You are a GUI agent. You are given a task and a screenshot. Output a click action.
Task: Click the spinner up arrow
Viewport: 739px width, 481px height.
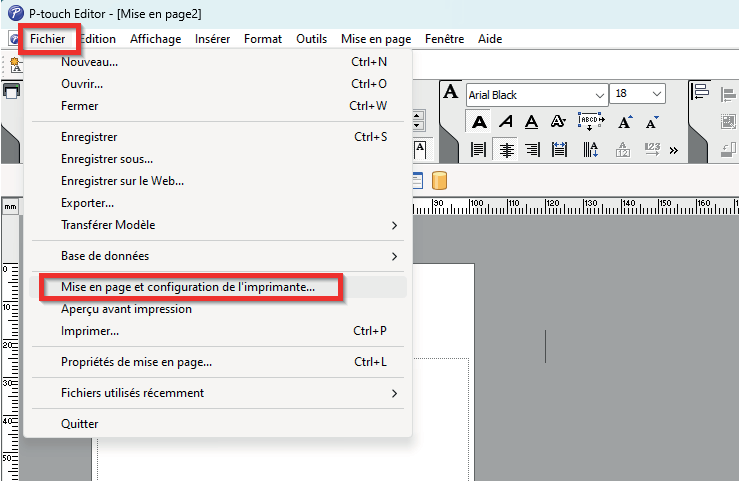click(418, 115)
